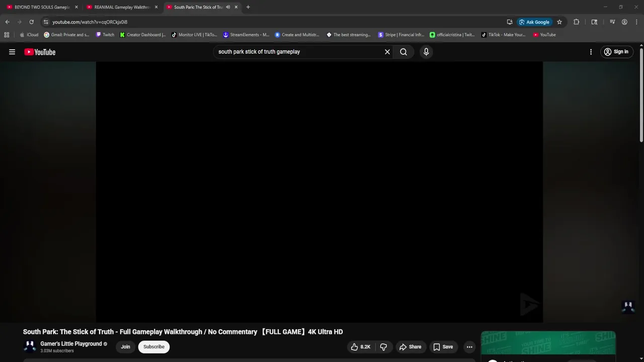Close the BEYOND TWO SOULS tab

click(76, 7)
